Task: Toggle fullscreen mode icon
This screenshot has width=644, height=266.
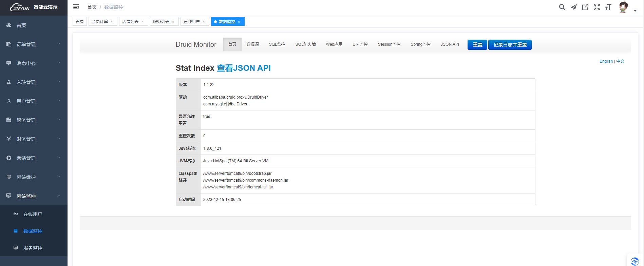Action: pos(596,7)
